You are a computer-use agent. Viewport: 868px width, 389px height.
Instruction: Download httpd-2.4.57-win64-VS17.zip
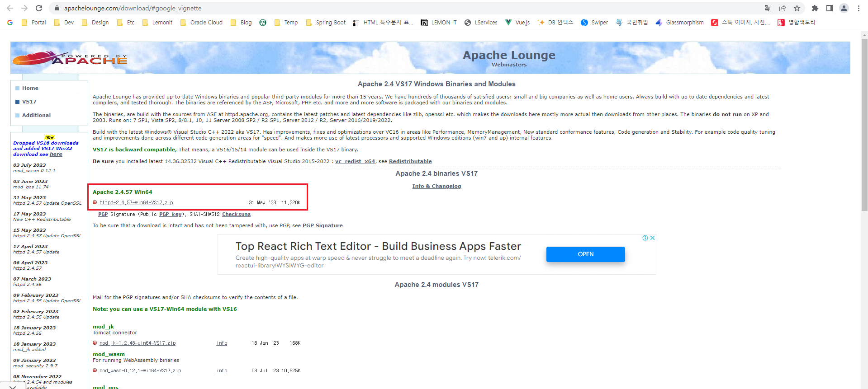(x=136, y=202)
